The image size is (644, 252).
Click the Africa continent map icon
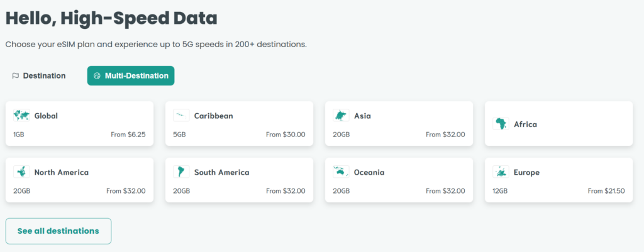pyautogui.click(x=501, y=124)
